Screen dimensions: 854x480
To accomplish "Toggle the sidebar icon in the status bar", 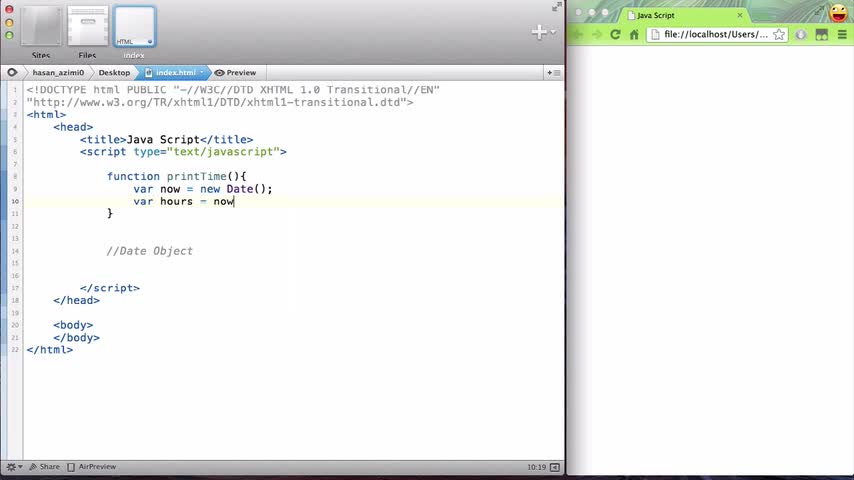I will (555, 467).
